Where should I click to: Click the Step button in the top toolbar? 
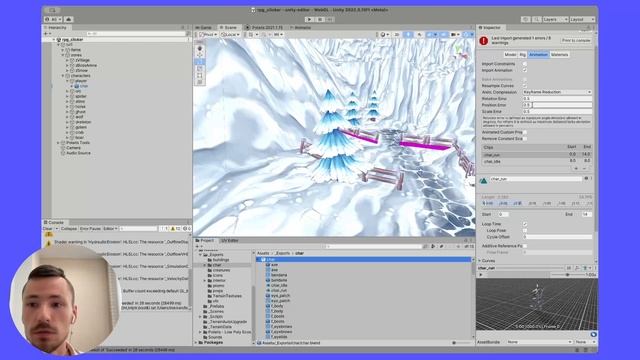[330, 19]
